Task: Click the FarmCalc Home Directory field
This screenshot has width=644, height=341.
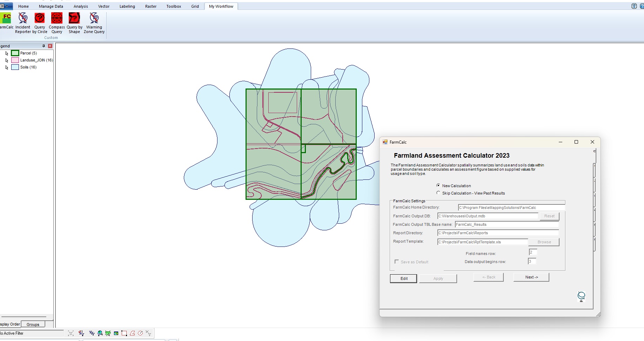Action: 511,208
